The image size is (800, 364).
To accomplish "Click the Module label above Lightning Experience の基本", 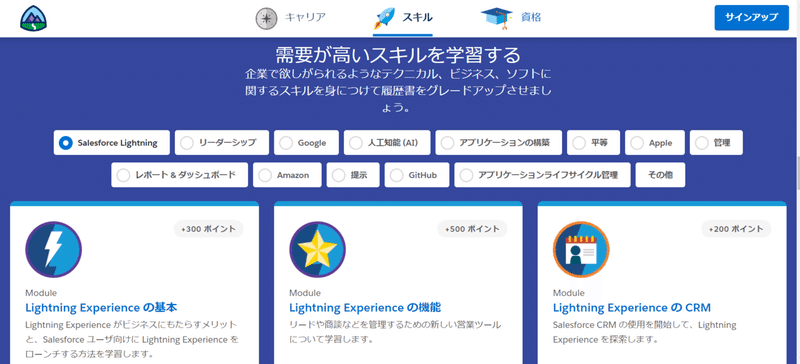I will (41, 293).
